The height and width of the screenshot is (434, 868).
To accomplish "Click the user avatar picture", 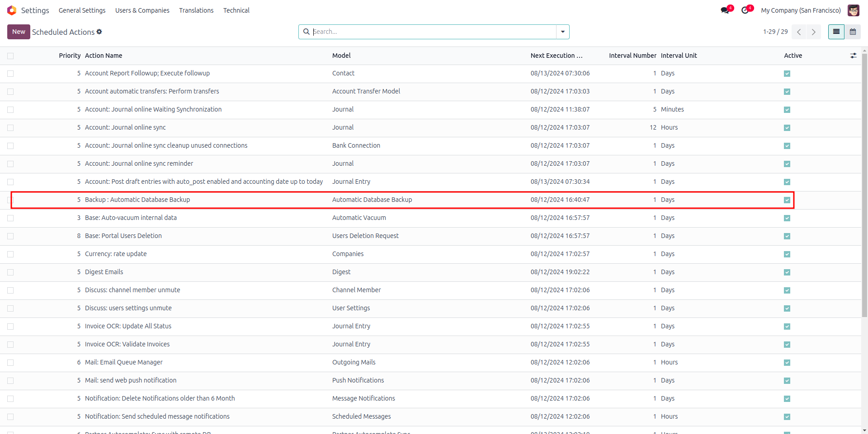I will click(853, 10).
